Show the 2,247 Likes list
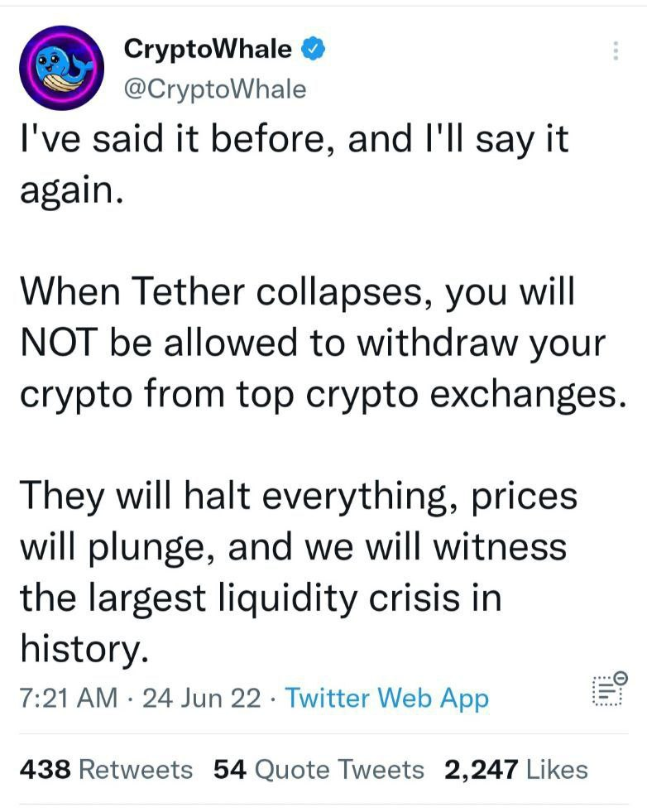Image resolution: width=647 pixels, height=812 pixels. [515, 770]
